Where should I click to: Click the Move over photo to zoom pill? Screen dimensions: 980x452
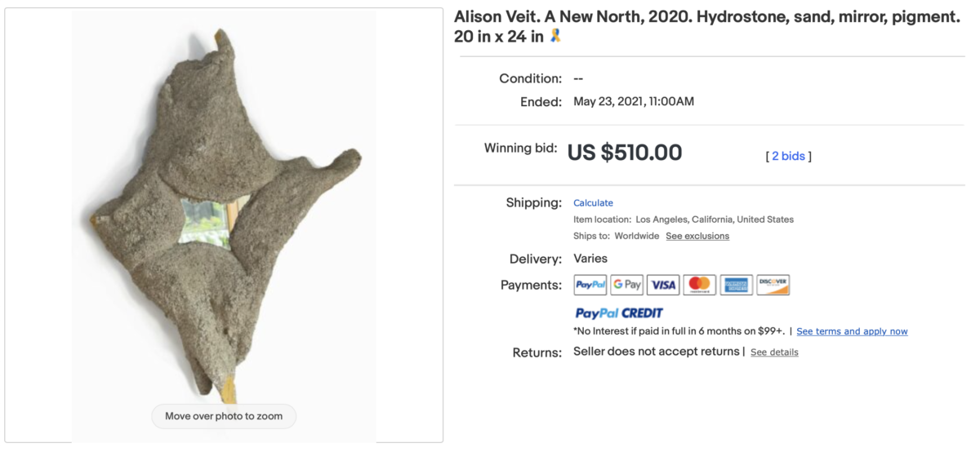click(223, 416)
